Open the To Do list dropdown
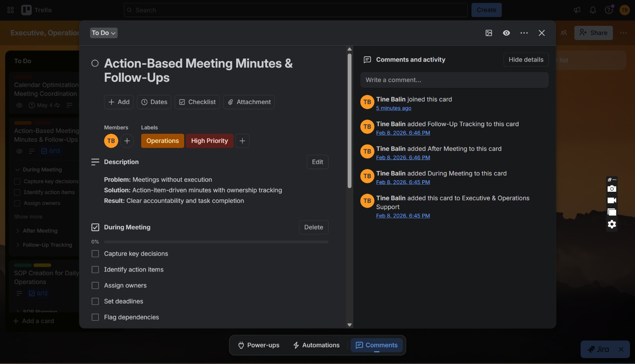Image resolution: width=635 pixels, height=364 pixels. (x=104, y=33)
